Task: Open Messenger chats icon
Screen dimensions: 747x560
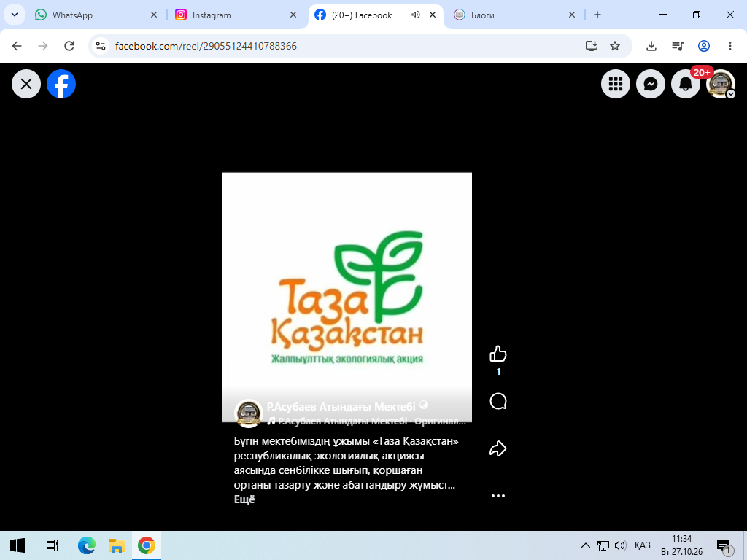Action: point(650,85)
